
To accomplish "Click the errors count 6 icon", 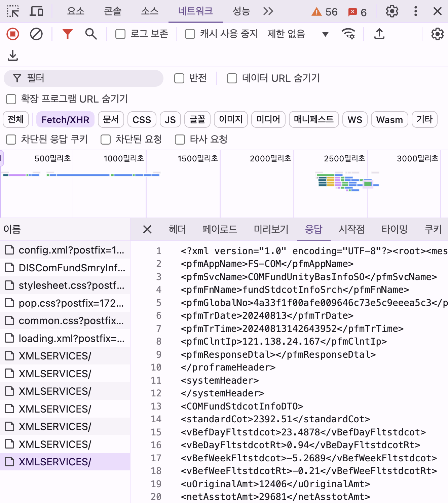I will click(x=357, y=12).
